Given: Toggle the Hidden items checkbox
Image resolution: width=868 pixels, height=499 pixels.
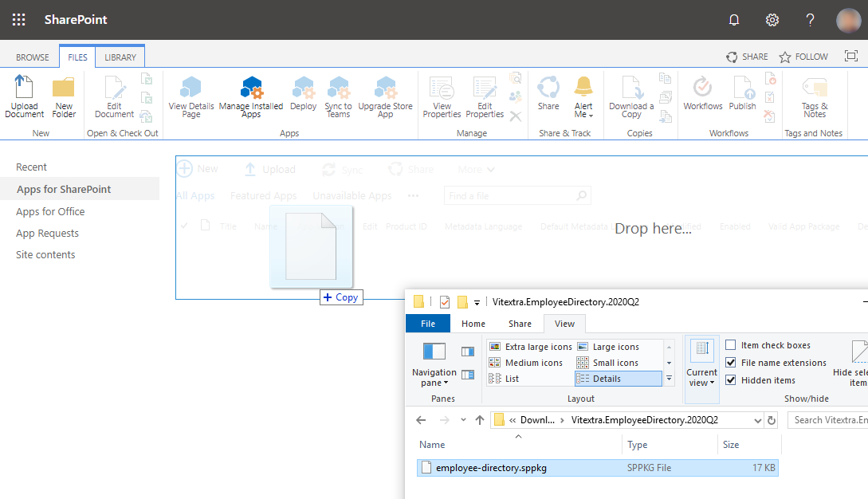Looking at the screenshot, I should (x=731, y=380).
